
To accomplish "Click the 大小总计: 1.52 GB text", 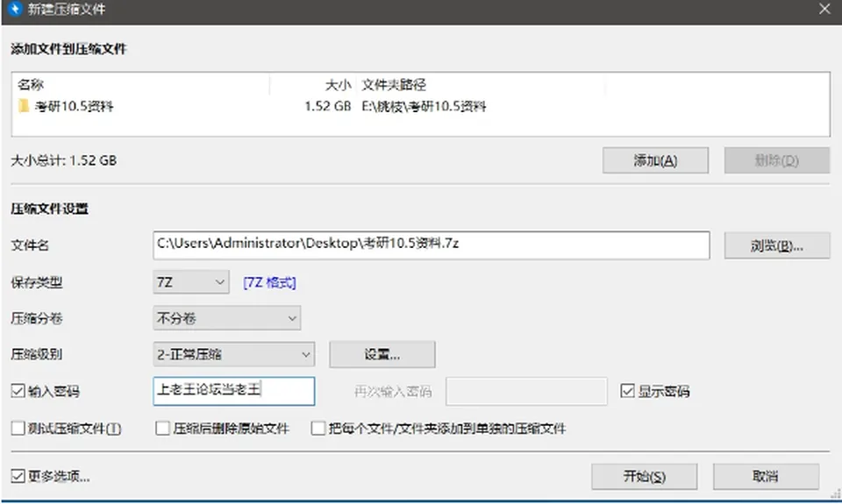I will [x=64, y=160].
